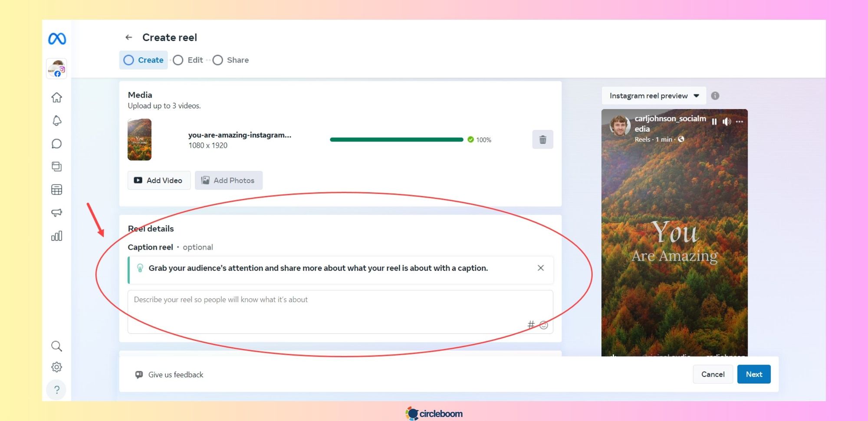
Task: Click Next to continue
Action: [x=754, y=374]
